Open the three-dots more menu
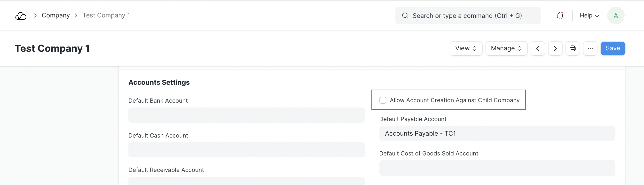 [590, 48]
